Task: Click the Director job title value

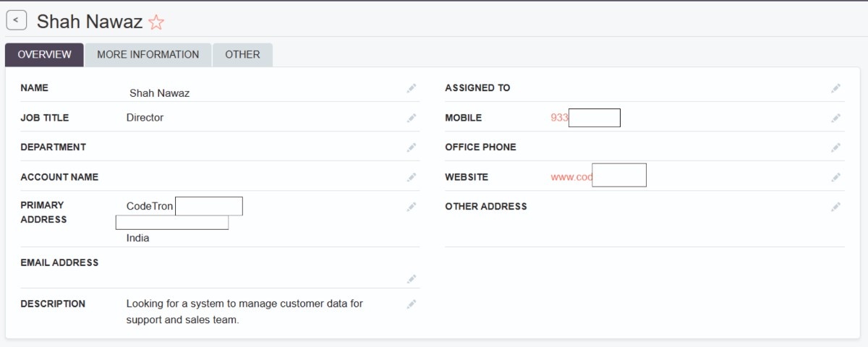Action: pyautogui.click(x=145, y=118)
